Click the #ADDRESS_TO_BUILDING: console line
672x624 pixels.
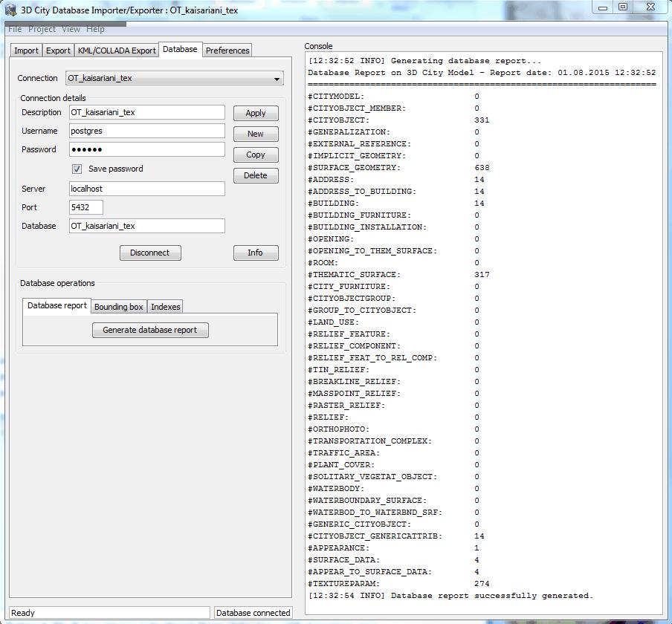[x=396, y=192]
